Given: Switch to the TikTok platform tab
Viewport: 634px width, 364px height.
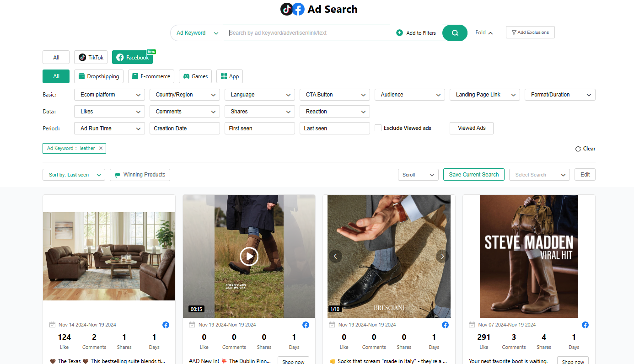Looking at the screenshot, I should [91, 58].
